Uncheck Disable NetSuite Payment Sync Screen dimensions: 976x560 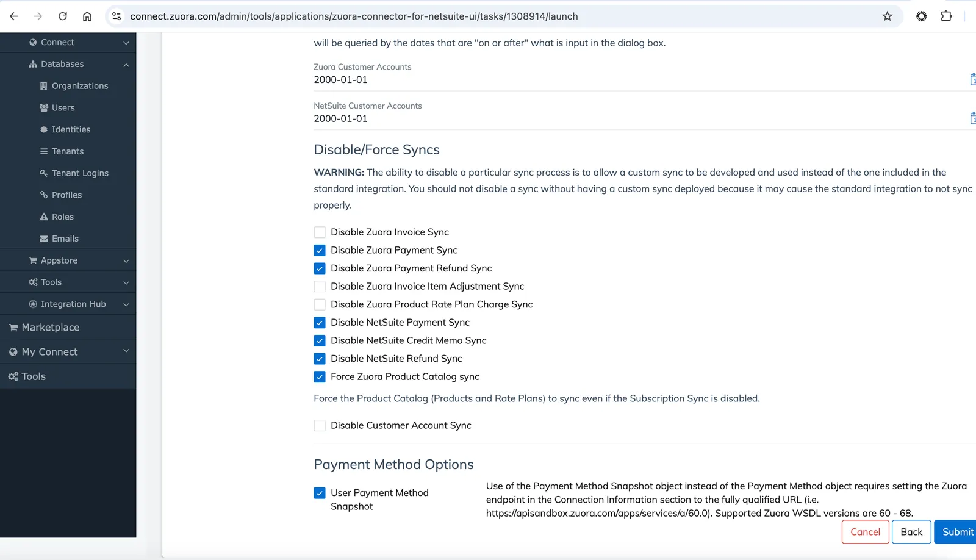pyautogui.click(x=320, y=323)
